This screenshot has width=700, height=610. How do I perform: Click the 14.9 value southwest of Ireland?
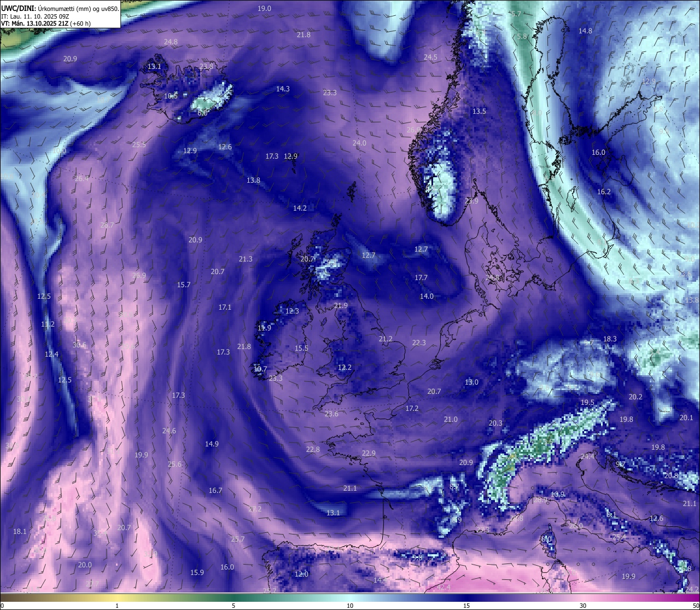click(x=212, y=444)
